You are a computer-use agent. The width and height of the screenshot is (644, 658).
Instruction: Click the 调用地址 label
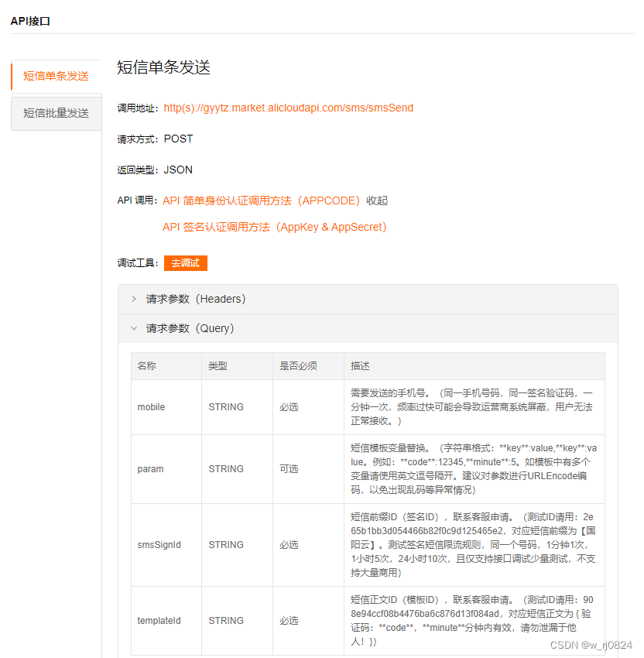138,108
